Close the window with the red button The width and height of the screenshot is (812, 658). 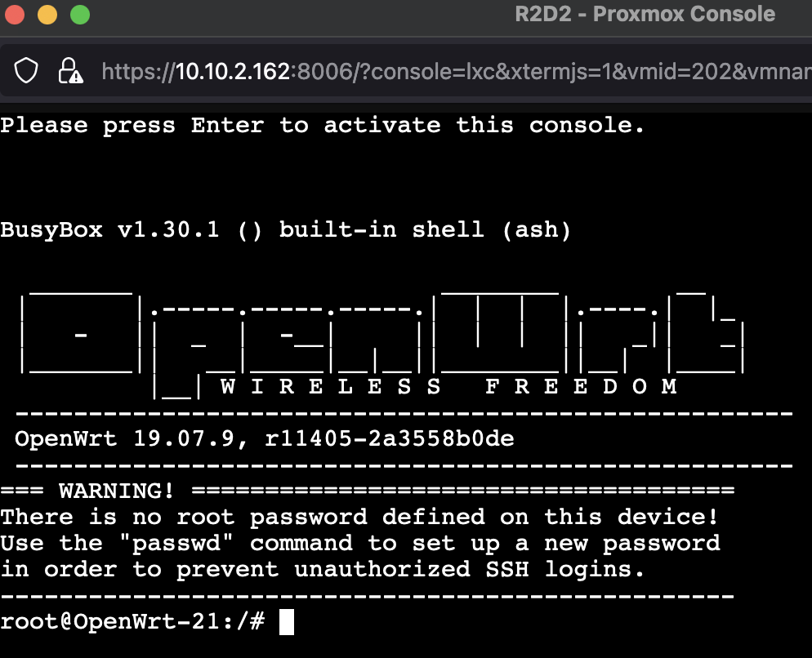(14, 15)
